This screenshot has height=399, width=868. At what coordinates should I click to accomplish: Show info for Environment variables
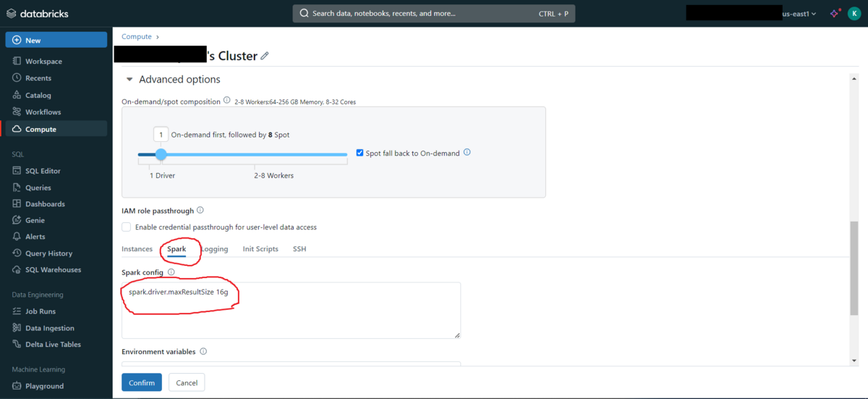tap(203, 352)
